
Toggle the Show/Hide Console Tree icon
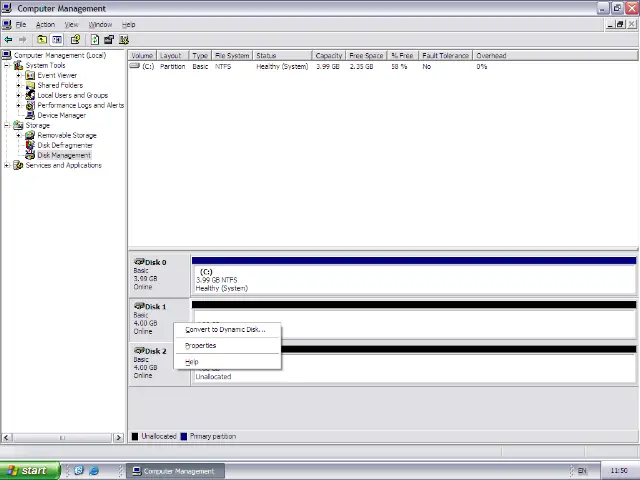click(x=57, y=40)
